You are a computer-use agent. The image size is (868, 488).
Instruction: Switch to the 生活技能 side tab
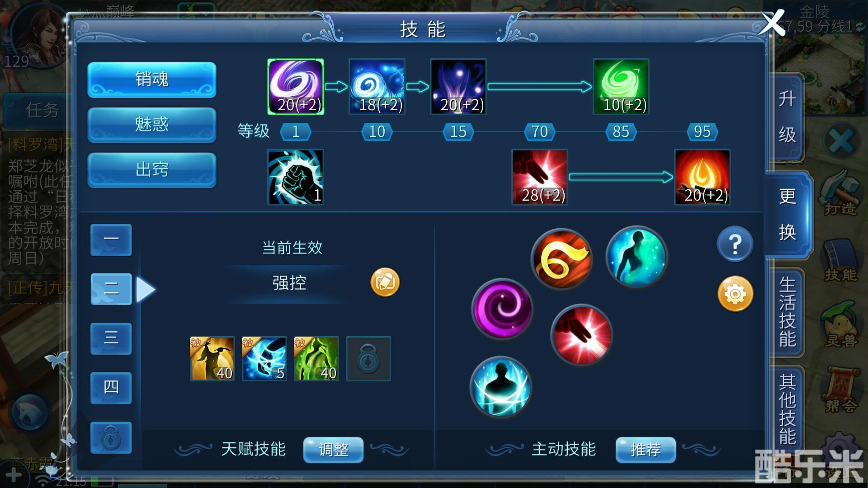[787, 312]
